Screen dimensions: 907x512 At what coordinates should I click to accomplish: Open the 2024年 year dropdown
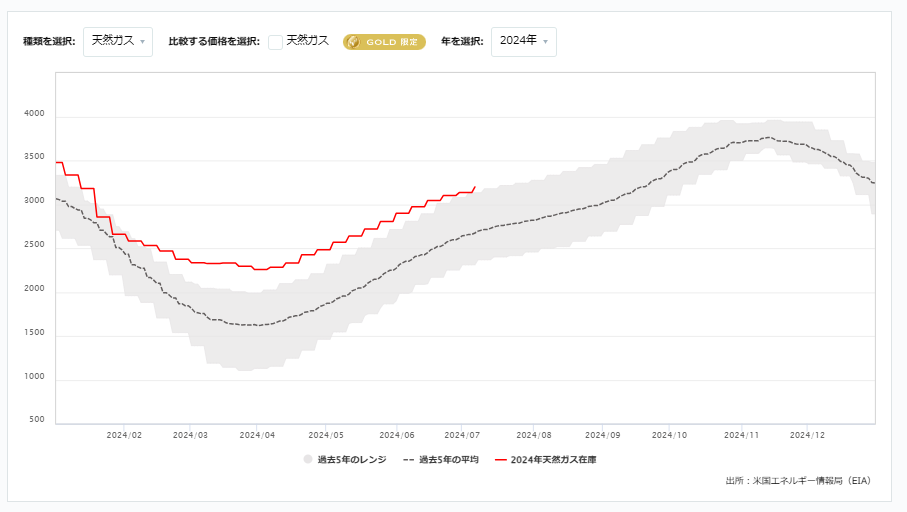point(523,42)
